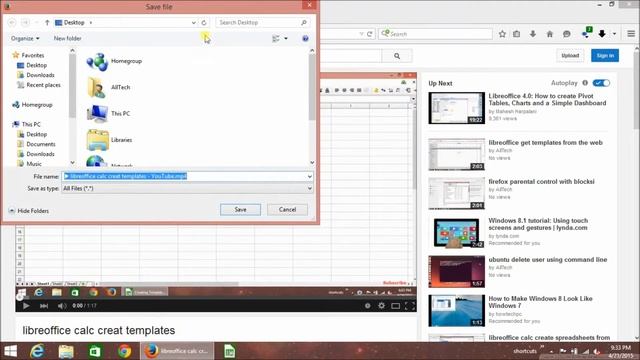Open How to Make Windows 8 Look Like Windows 7
Screen dimensions: 640x360
[x=540, y=302]
